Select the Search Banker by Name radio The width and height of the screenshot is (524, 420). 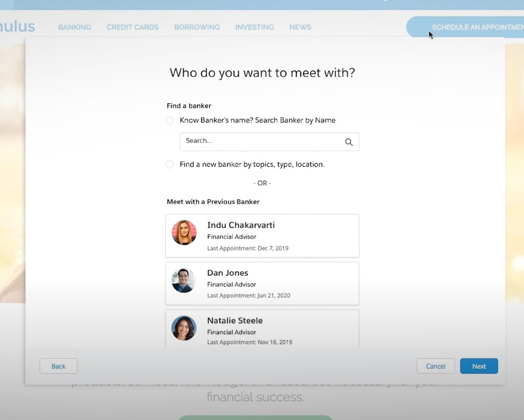(170, 120)
